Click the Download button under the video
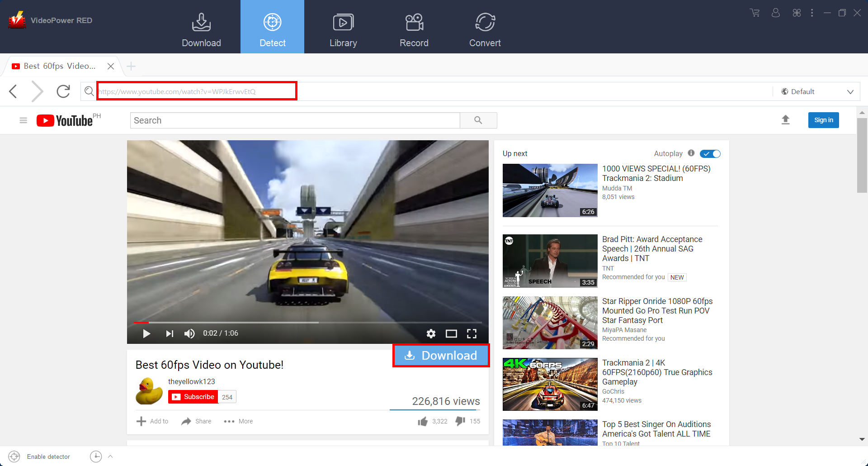This screenshot has height=466, width=868. [x=441, y=356]
